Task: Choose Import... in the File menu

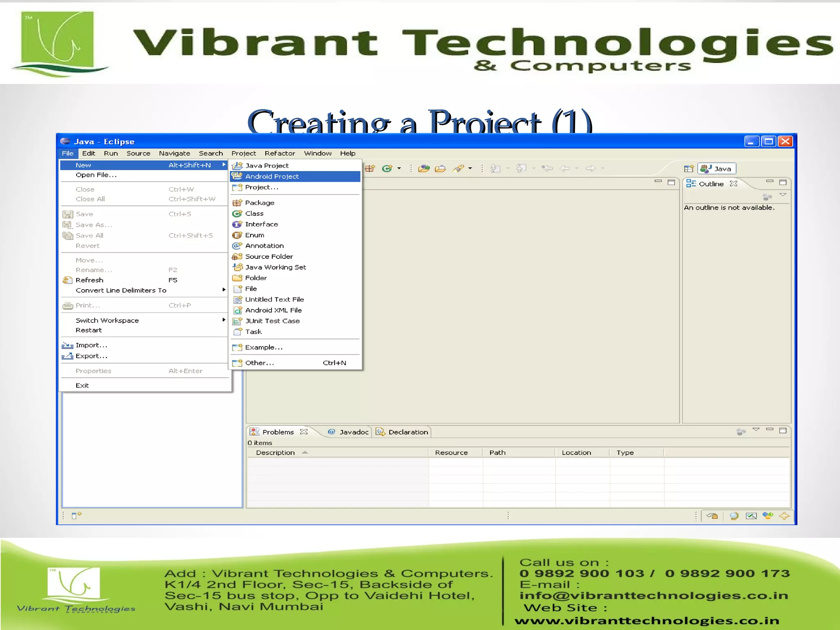Action: coord(91,345)
